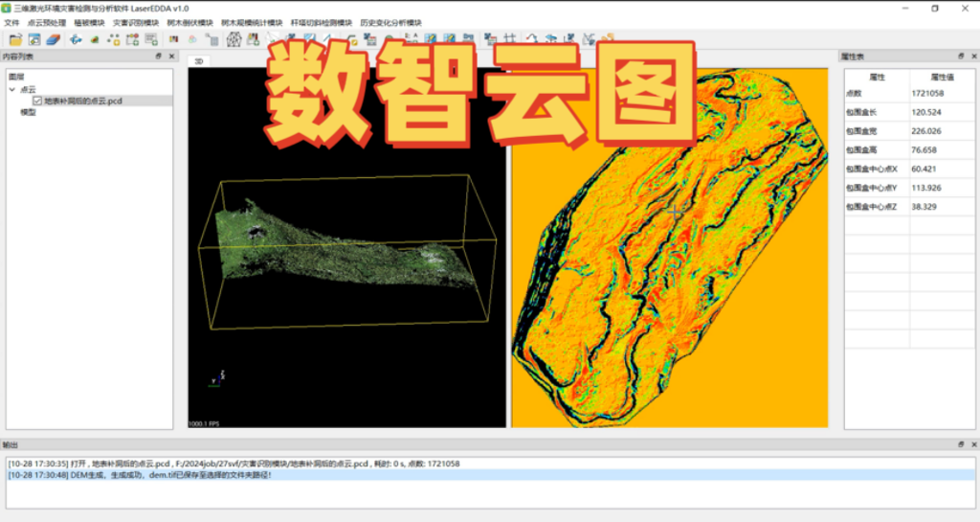Open the 灾害识别模块 menu
Viewport: 980px width, 522px height.
(x=136, y=22)
